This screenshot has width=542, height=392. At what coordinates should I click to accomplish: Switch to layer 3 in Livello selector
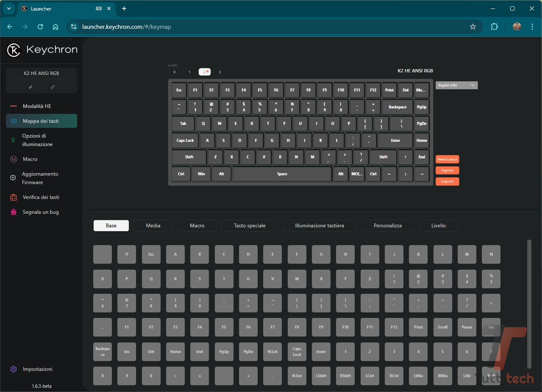pos(220,72)
